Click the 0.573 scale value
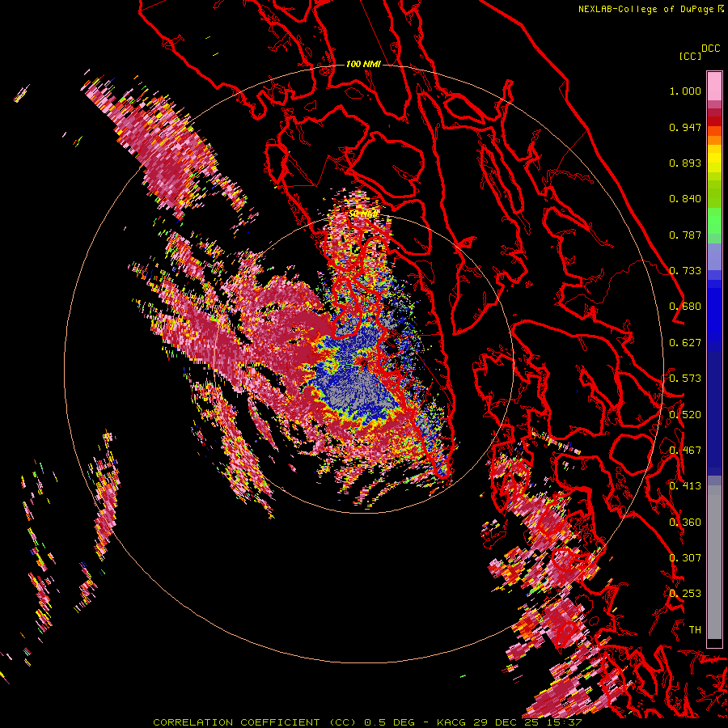The width and height of the screenshot is (728, 728). [685, 378]
